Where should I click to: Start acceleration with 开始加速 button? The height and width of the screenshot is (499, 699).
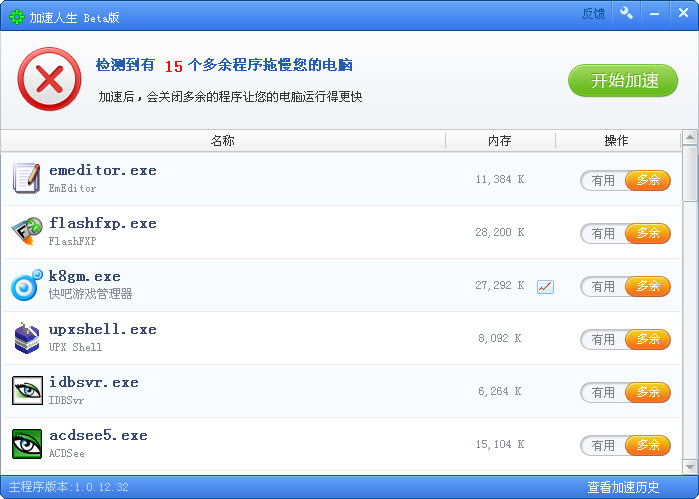pos(623,81)
